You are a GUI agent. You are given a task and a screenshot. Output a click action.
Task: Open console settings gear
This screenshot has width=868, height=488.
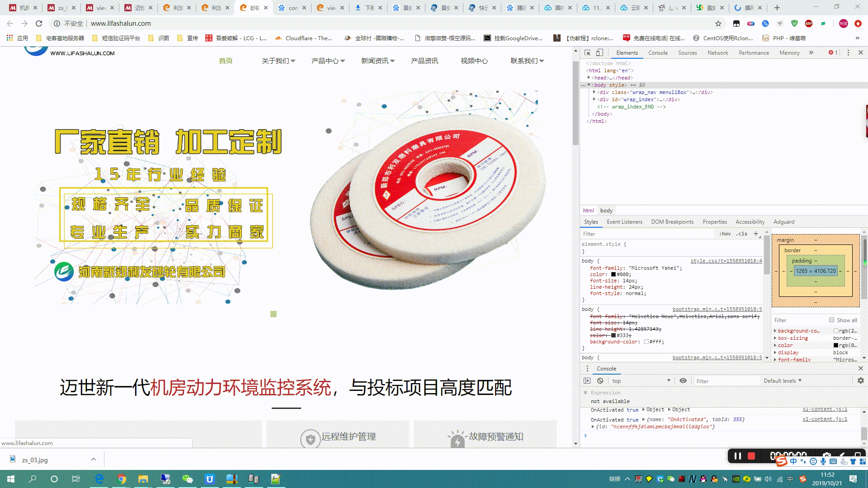point(861,381)
